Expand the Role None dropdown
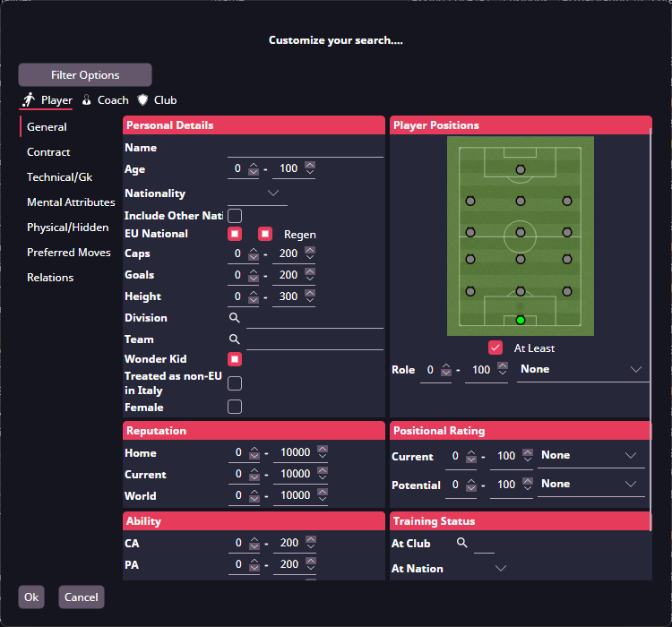 point(636,369)
